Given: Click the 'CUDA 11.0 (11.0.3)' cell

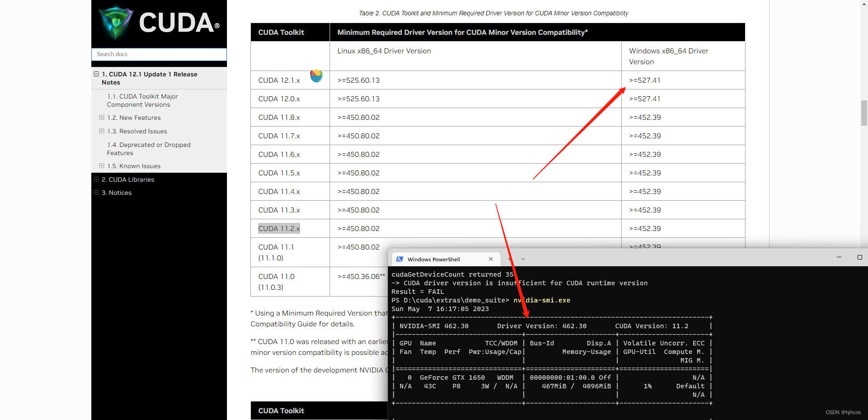Looking at the screenshot, I should (290, 282).
